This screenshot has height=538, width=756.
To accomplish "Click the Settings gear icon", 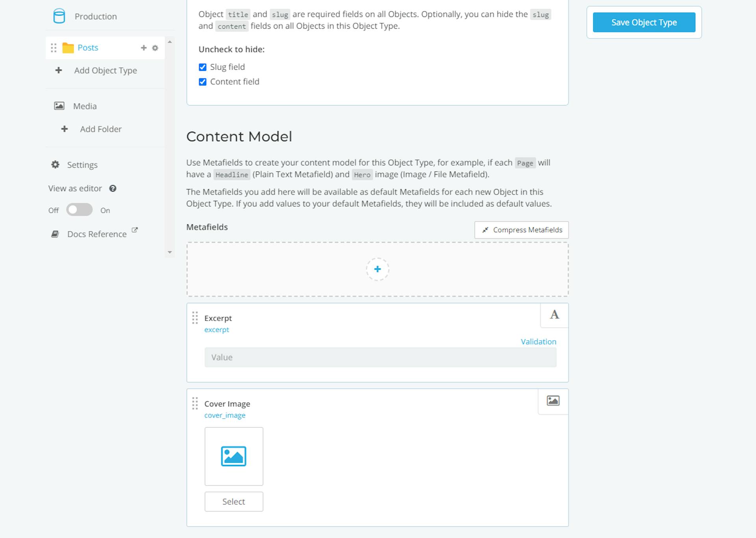I will tap(55, 165).
